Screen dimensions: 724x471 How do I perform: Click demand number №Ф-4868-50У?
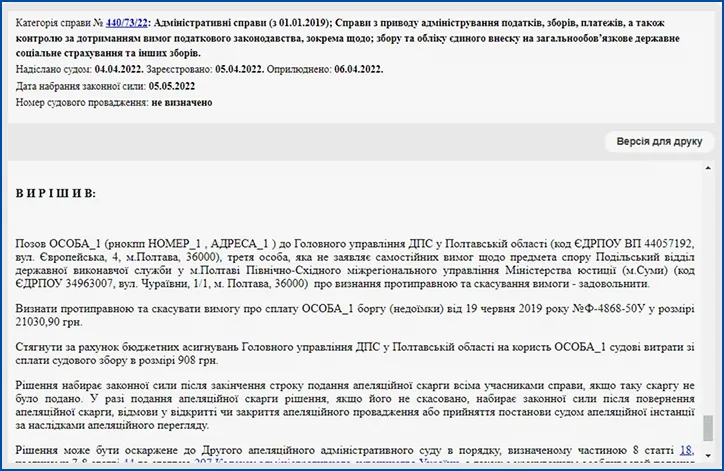[609, 308]
